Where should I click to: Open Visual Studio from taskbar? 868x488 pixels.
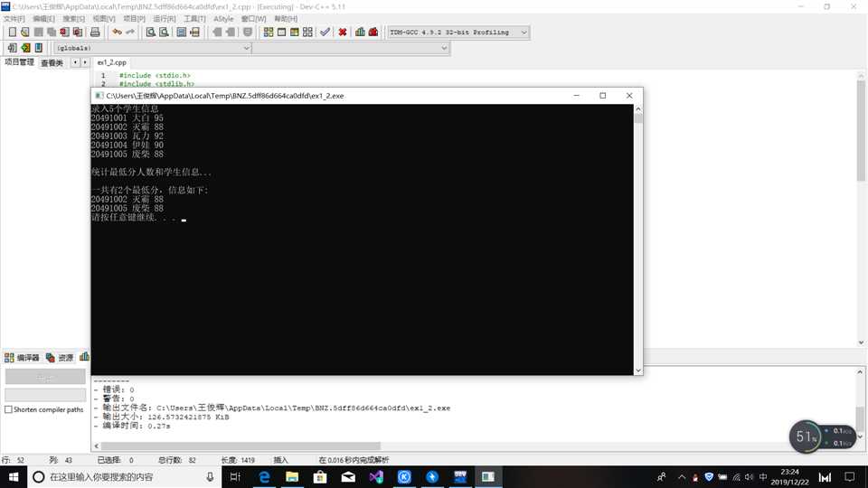pyautogui.click(x=376, y=477)
